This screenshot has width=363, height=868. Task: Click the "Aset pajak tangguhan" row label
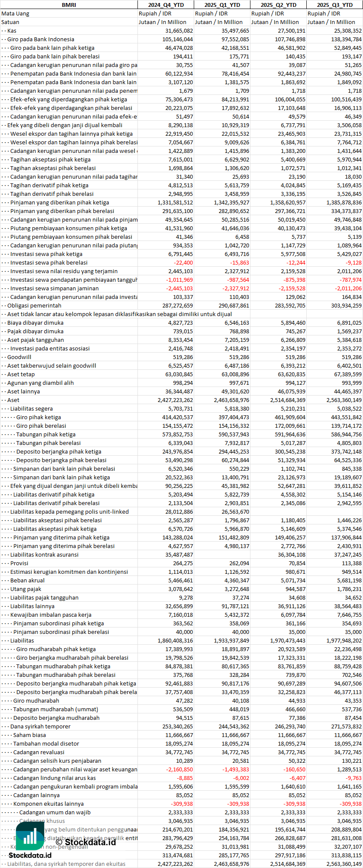pyautogui.click(x=36, y=340)
